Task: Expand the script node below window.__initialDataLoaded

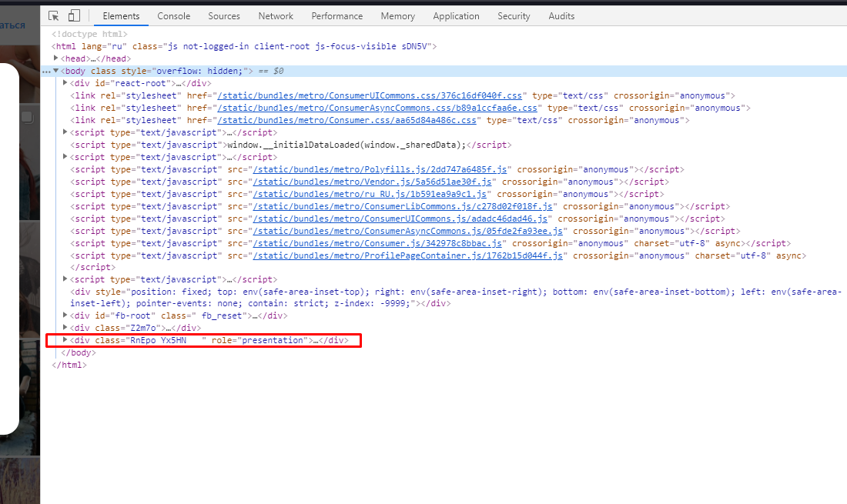Action: pyautogui.click(x=65, y=156)
